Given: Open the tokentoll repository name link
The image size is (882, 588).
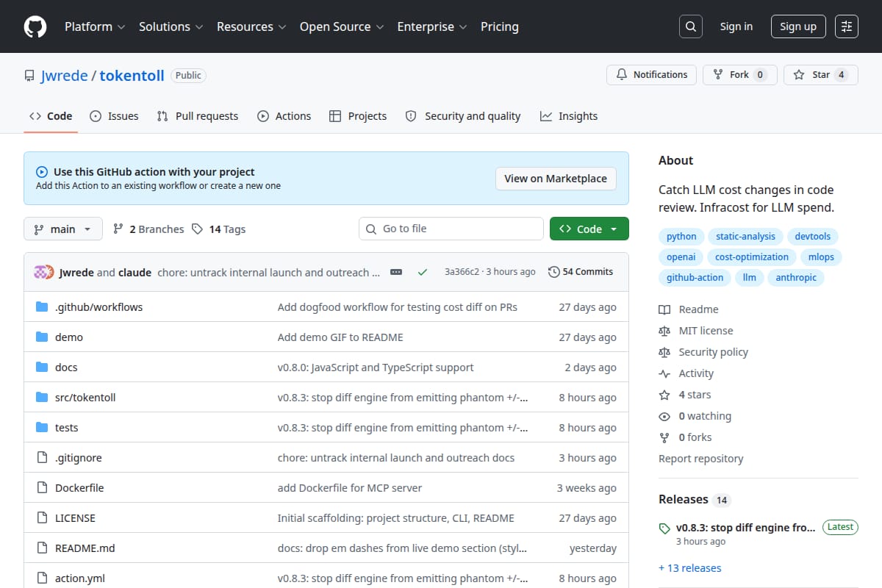Looking at the screenshot, I should tap(132, 75).
